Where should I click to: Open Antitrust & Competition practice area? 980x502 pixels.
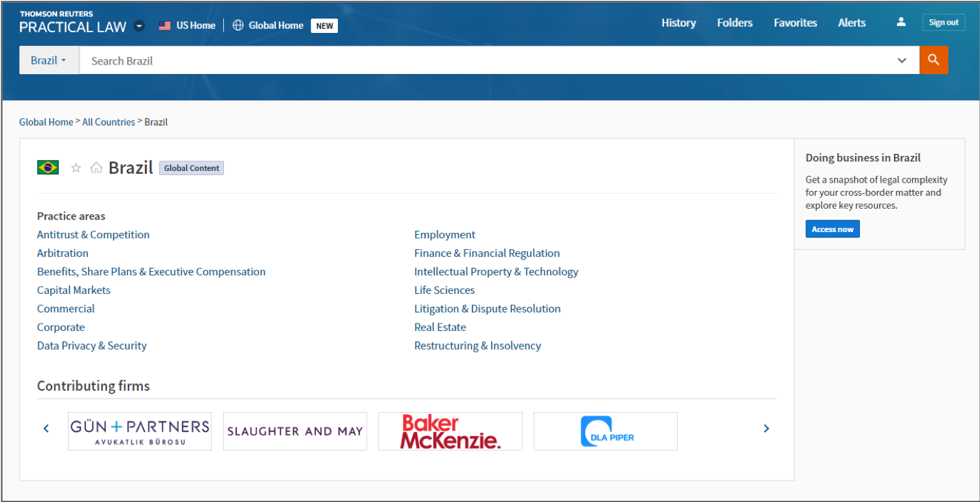93,235
